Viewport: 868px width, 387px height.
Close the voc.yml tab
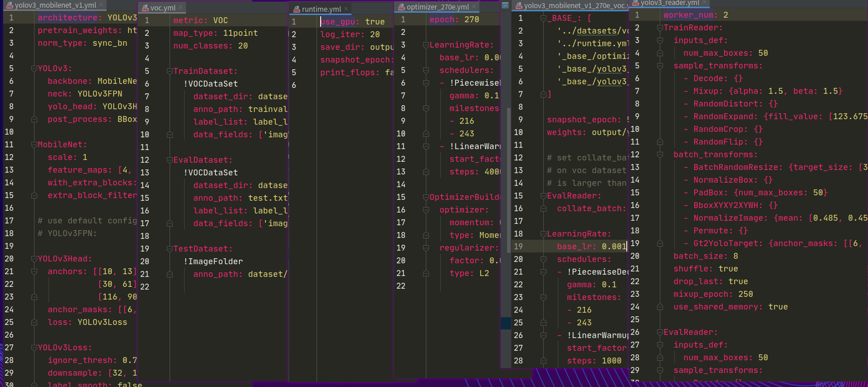[180, 7]
